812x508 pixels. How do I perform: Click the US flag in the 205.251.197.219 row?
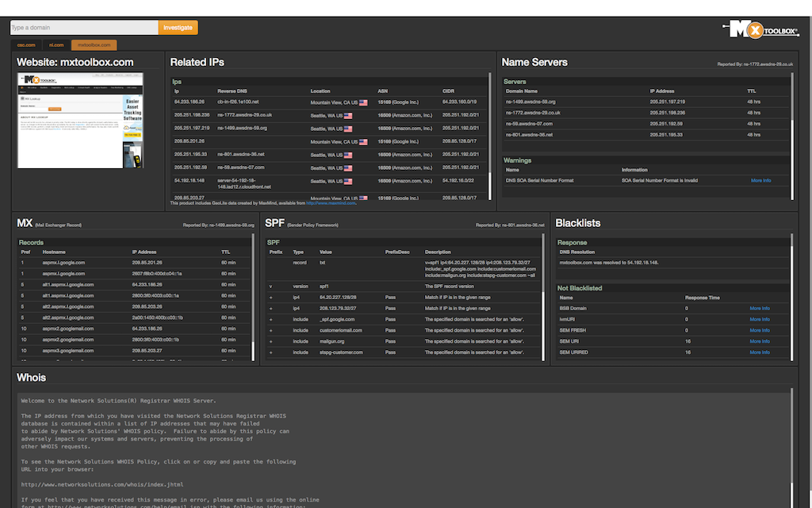348,129
